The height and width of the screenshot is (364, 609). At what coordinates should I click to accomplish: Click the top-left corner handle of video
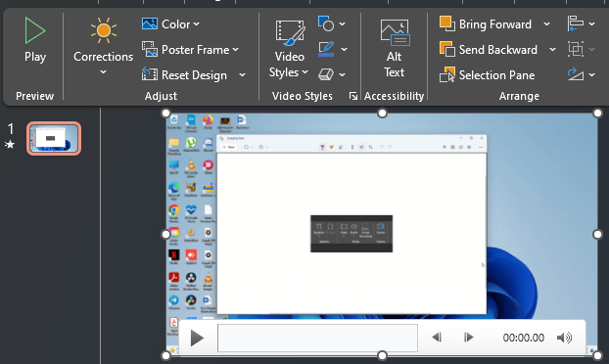[x=165, y=113]
